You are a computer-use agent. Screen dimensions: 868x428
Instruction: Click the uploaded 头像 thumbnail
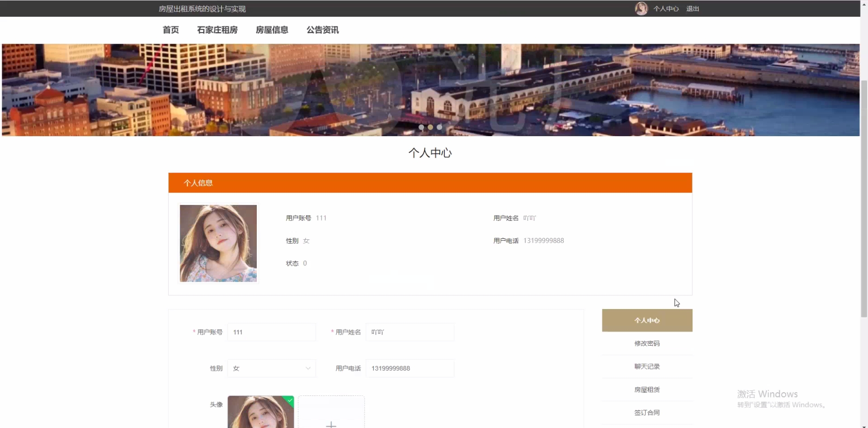click(261, 412)
